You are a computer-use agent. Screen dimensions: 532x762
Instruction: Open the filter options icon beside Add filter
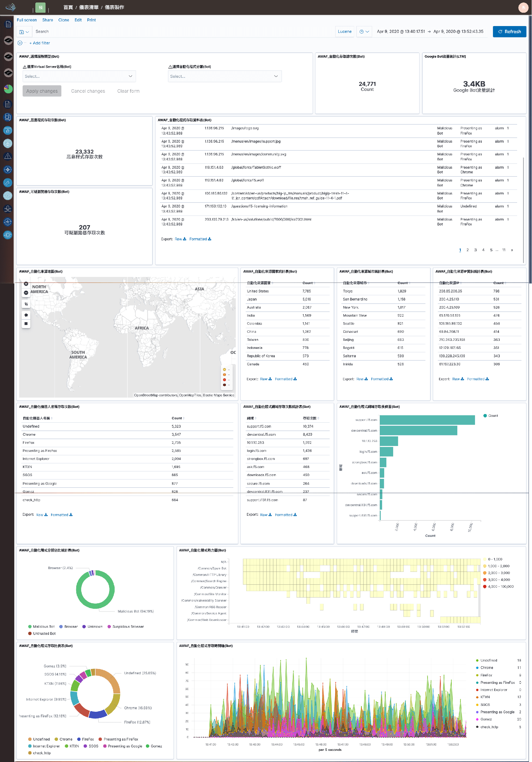coord(20,43)
